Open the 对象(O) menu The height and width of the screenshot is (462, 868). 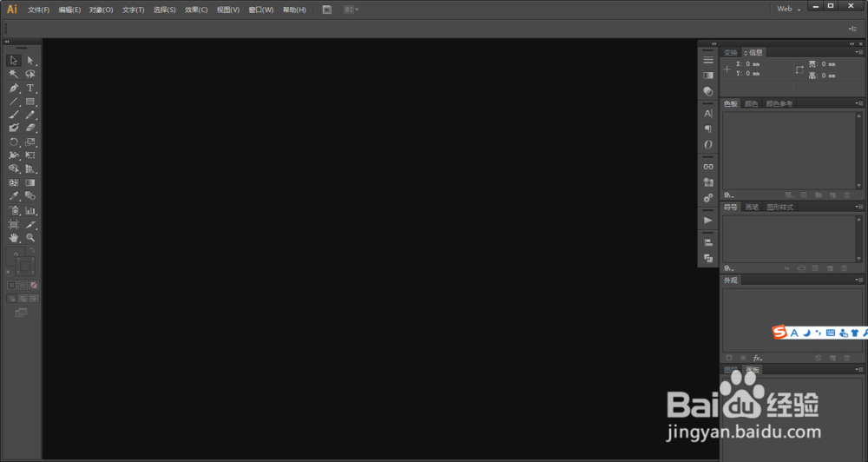(x=102, y=10)
